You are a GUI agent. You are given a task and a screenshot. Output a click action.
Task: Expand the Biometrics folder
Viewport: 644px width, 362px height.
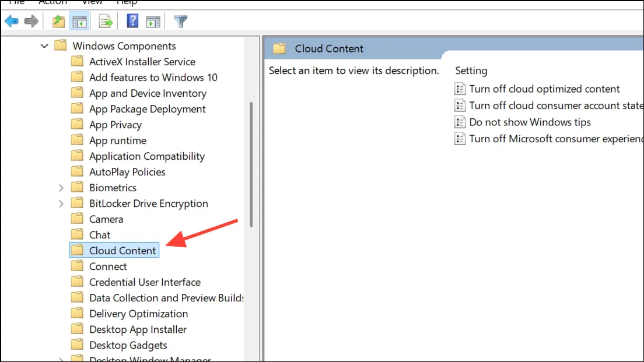[x=61, y=188]
